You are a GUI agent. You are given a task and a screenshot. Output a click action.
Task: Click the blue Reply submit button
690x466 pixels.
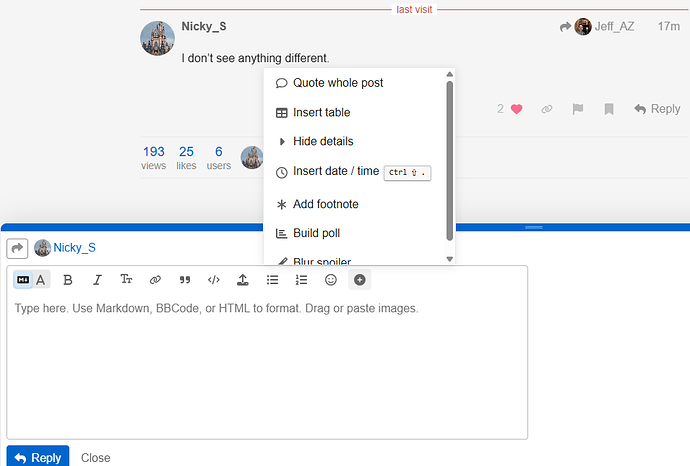pyautogui.click(x=38, y=457)
